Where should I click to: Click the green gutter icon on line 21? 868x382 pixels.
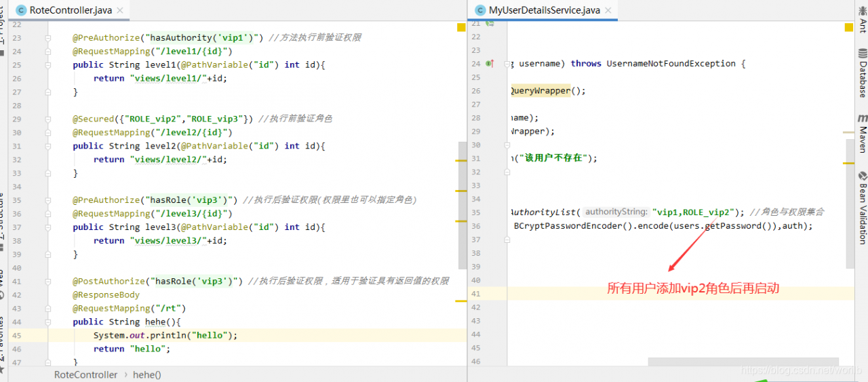point(490,23)
